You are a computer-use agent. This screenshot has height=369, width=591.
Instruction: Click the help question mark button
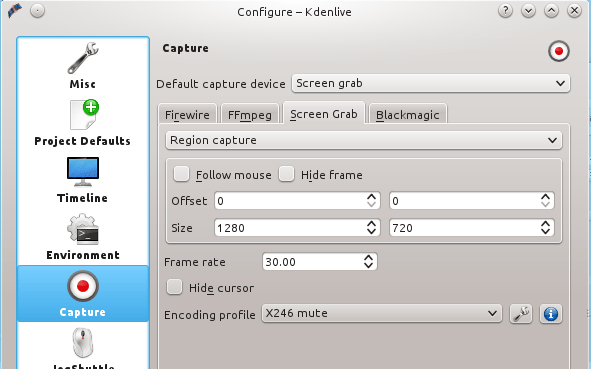(505, 11)
